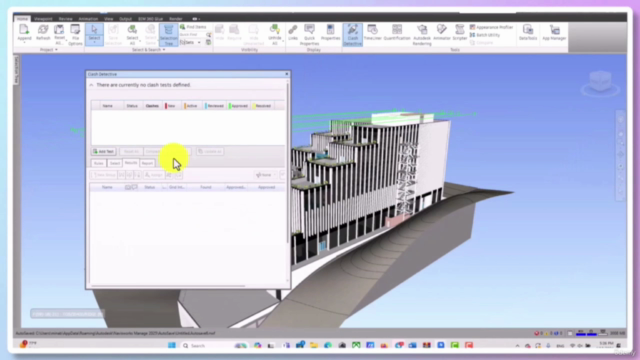The image size is (640, 360).
Task: Click the Append file icon
Action: pyautogui.click(x=24, y=30)
